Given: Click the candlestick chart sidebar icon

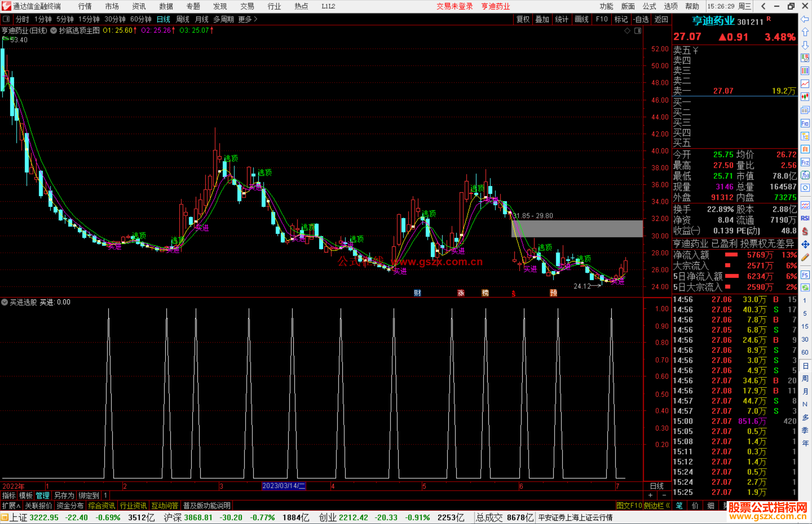Looking at the screenshot, I should click(x=805, y=97).
